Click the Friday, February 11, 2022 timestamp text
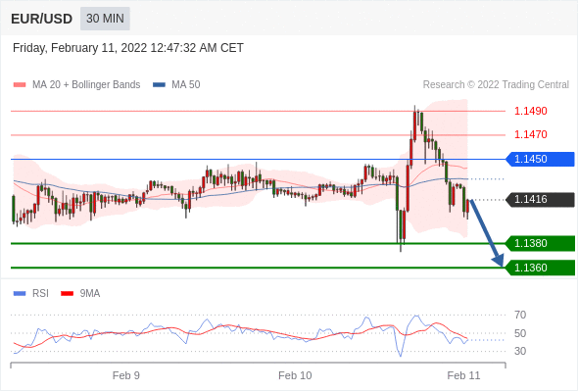This screenshot has width=578, height=392. tap(128, 48)
